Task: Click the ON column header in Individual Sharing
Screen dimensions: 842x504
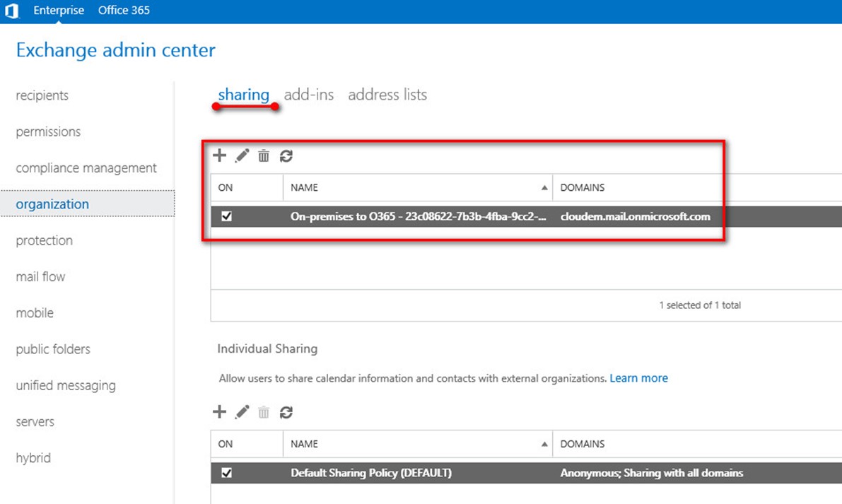Action: click(226, 444)
